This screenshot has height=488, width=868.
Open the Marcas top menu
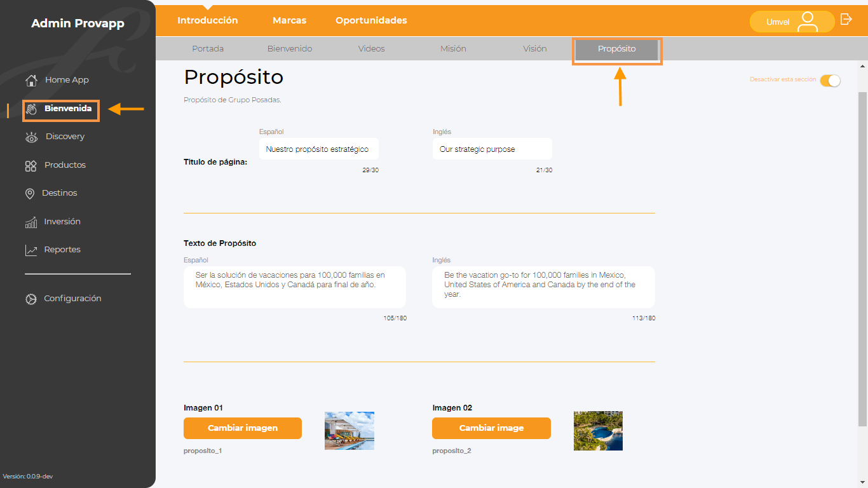pyautogui.click(x=290, y=20)
